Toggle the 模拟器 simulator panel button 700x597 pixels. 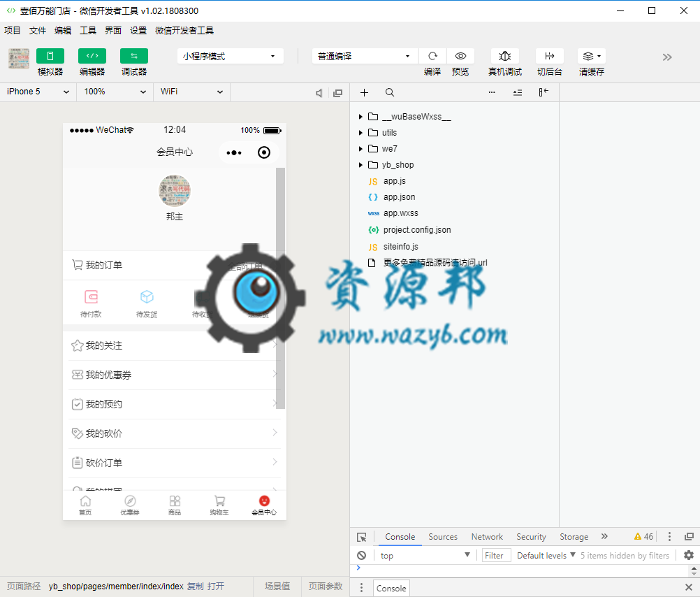(x=50, y=57)
